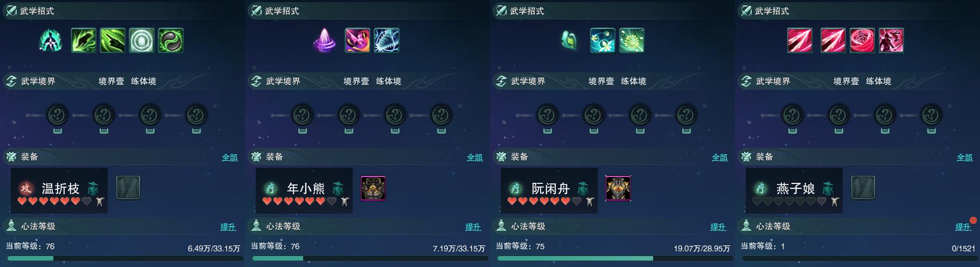
Task: Upgrade 燕子娘's inner skill level with red dot
Action: [x=963, y=227]
